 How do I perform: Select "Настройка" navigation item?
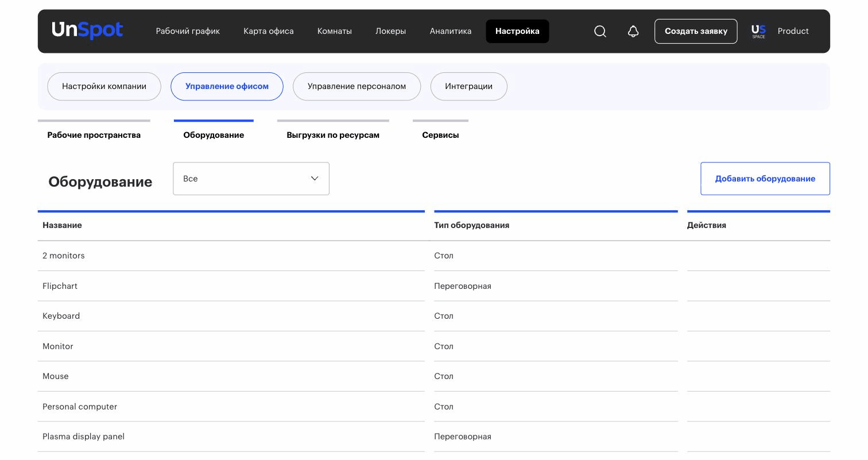tap(517, 31)
